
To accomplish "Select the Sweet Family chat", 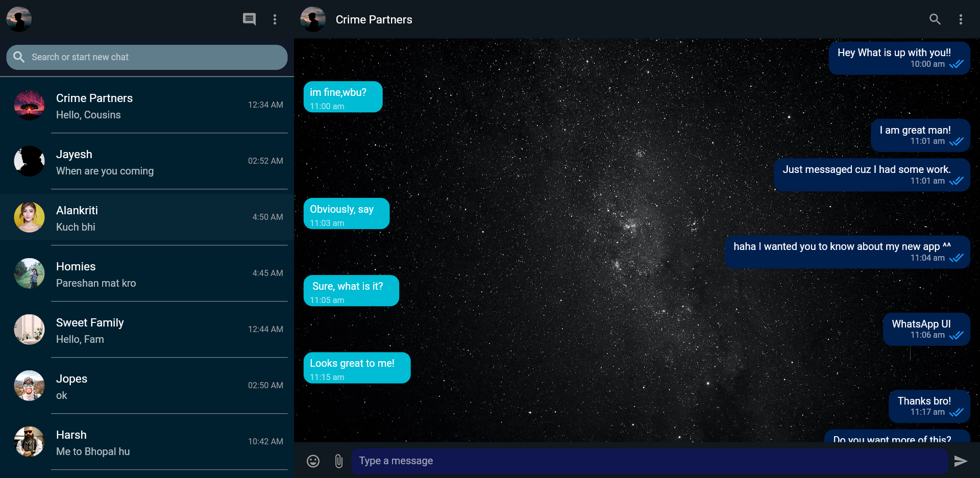I will pos(147,330).
